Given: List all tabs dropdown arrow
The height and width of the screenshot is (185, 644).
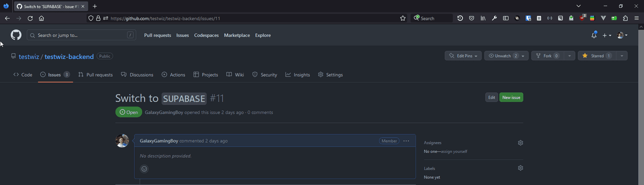Looking at the screenshot, I should click(579, 6).
